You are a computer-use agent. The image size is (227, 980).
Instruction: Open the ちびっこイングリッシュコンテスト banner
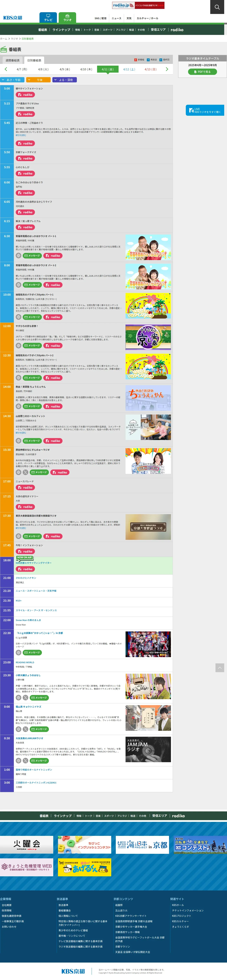[85, 845]
